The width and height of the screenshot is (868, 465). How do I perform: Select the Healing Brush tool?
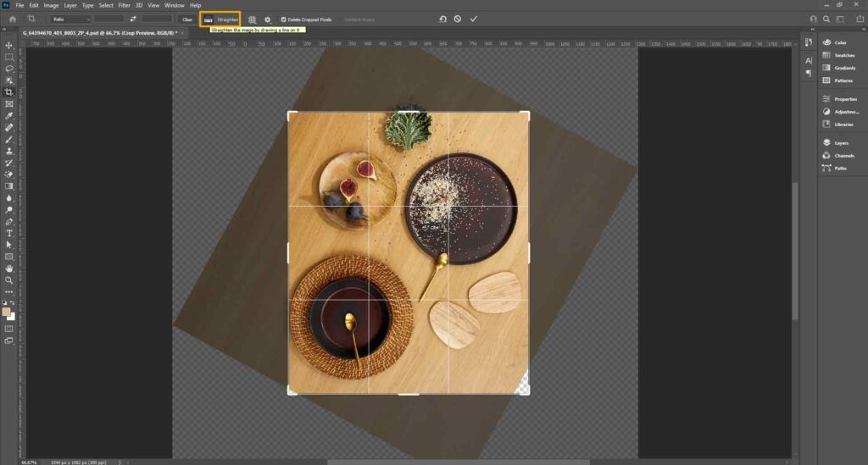coord(8,127)
